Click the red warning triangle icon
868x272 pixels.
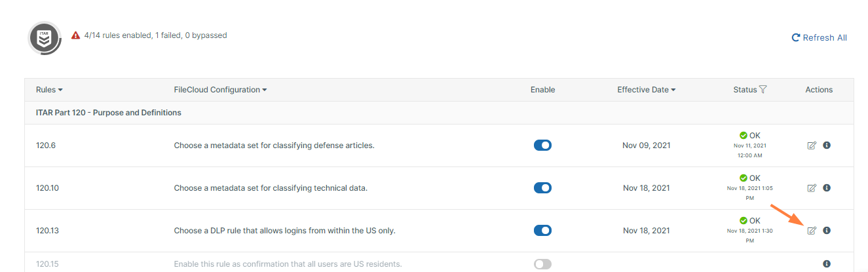coord(76,35)
